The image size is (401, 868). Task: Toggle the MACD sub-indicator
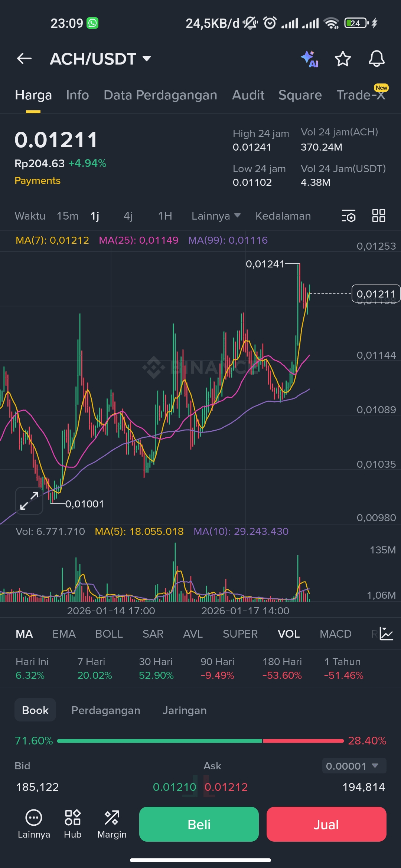[x=336, y=634]
